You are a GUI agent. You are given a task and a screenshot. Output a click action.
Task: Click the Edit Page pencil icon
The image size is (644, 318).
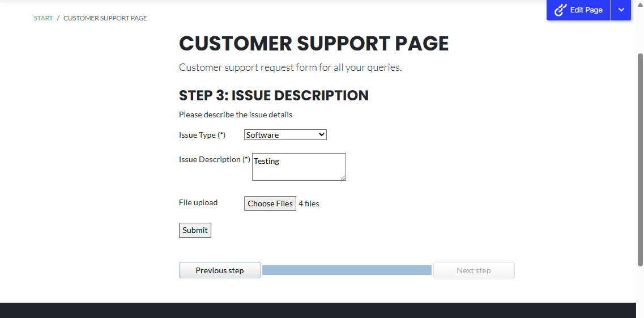click(x=561, y=10)
